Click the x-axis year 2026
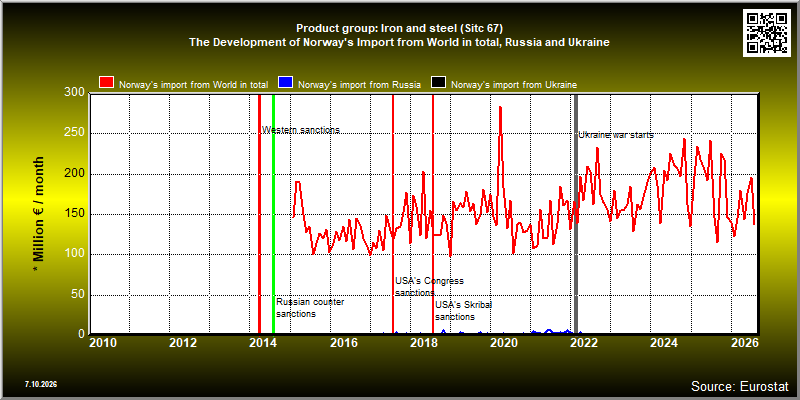The height and width of the screenshot is (400, 800). 744,343
